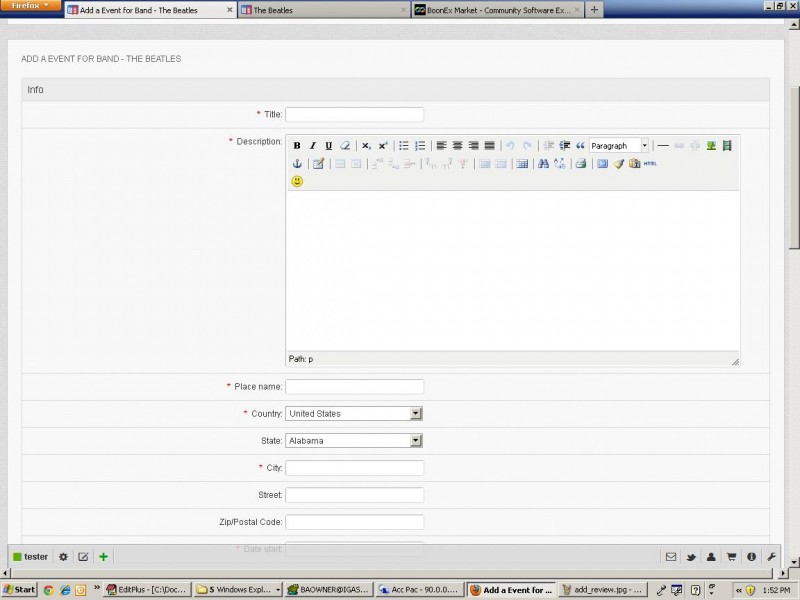Open the find and replace icon

560,163
